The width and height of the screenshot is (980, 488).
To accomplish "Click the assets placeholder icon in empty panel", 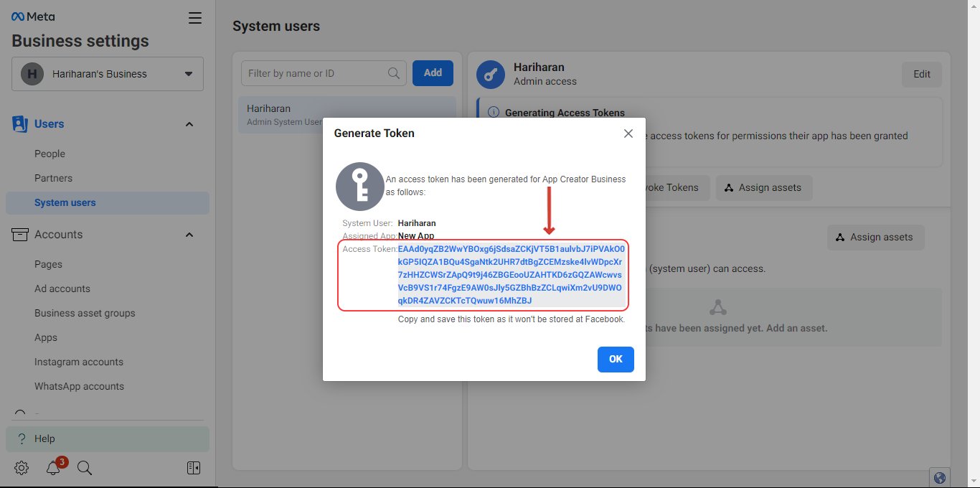I will (x=717, y=307).
